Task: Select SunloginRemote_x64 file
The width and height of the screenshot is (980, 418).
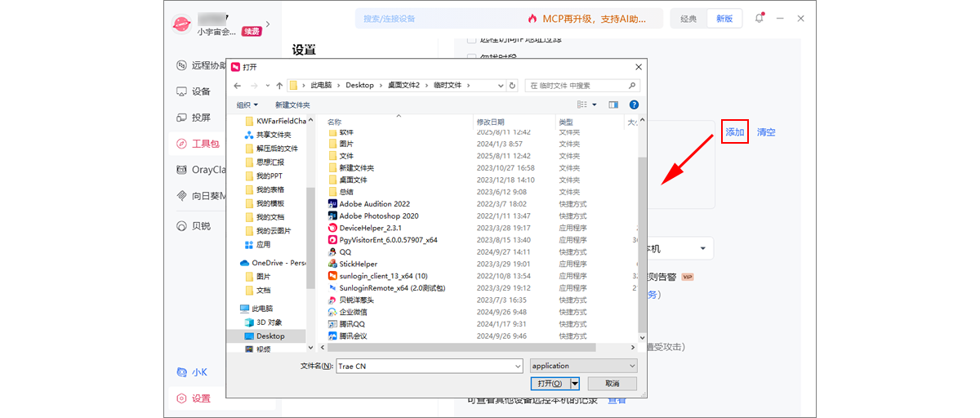Action: point(386,287)
